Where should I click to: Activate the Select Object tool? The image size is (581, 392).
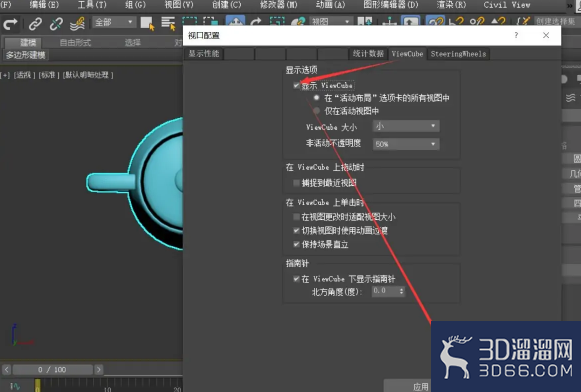(147, 23)
